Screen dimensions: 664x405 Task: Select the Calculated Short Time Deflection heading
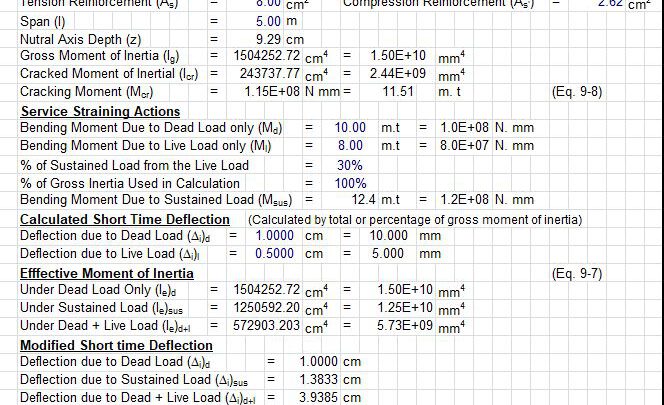pos(125,219)
